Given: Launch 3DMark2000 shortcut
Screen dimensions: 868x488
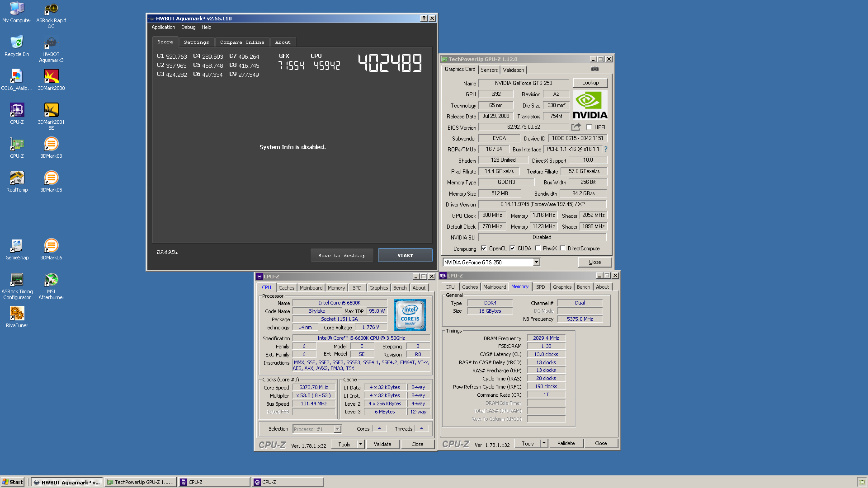Looking at the screenshot, I should click(x=51, y=80).
